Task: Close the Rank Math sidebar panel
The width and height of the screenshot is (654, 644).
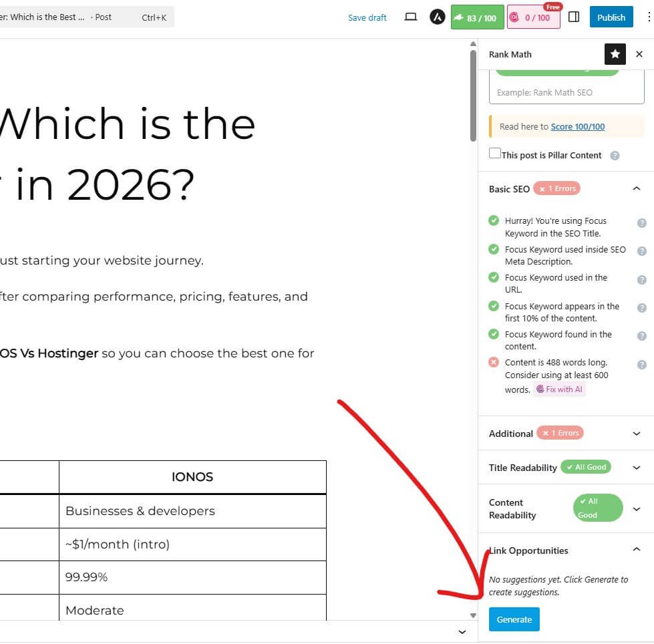Action: [x=639, y=54]
